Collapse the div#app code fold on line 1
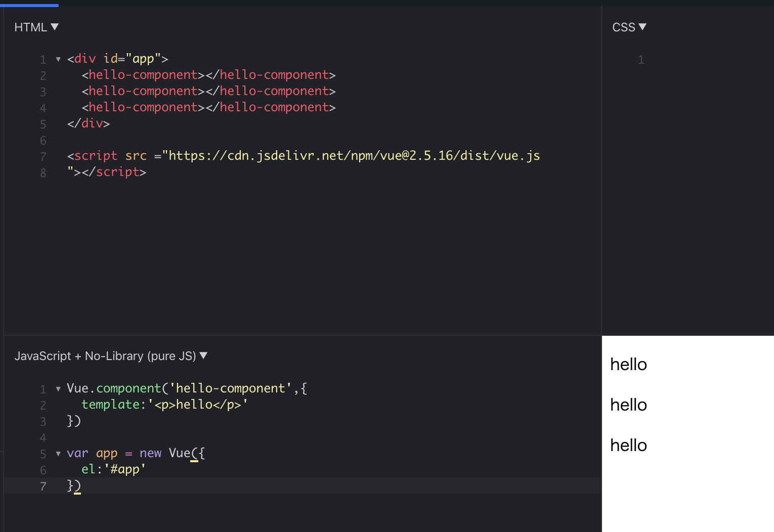 [58, 59]
